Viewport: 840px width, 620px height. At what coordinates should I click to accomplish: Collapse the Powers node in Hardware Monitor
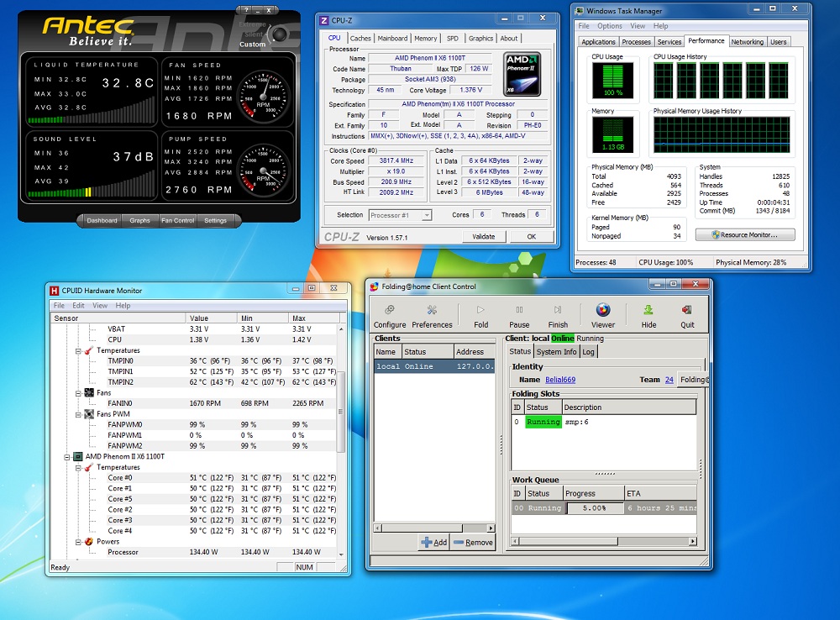coord(78,543)
